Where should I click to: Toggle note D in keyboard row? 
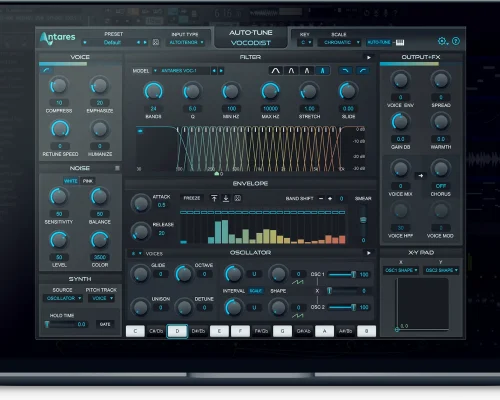pos(177,331)
